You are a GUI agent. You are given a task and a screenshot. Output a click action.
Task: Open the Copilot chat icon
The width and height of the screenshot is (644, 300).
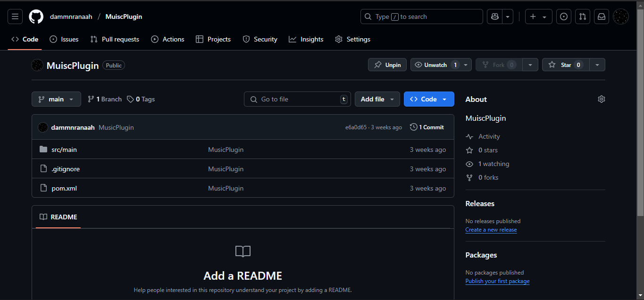click(494, 17)
